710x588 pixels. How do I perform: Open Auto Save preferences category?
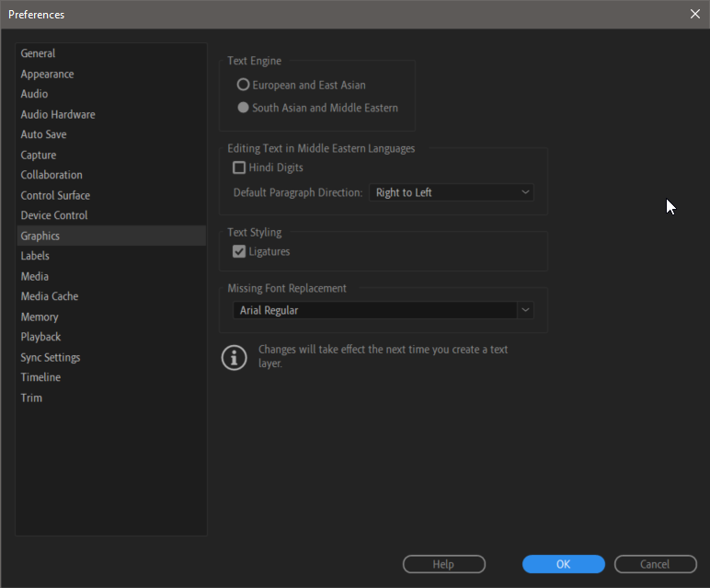111,134
